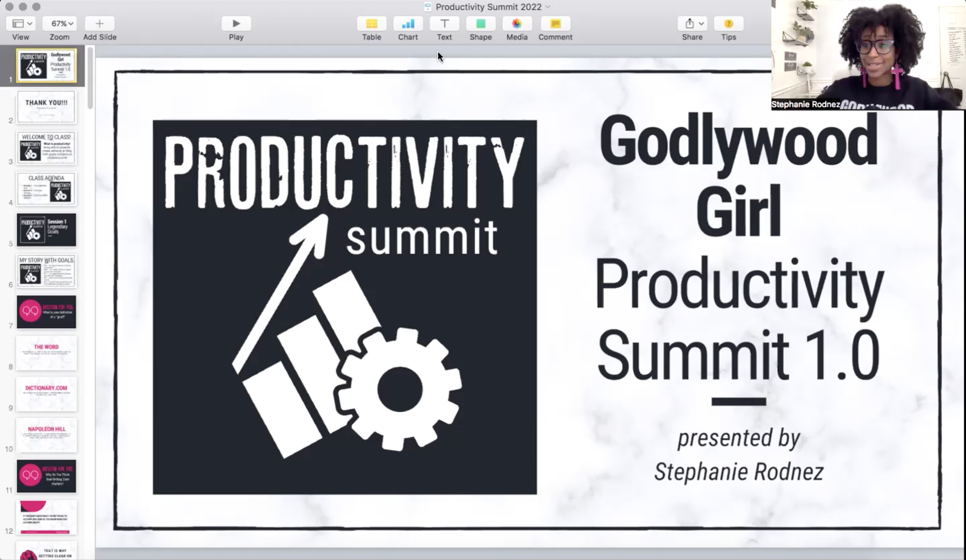Select the Dictionary.com slide thumbnail
Screen dimensions: 966x560
click(46, 394)
